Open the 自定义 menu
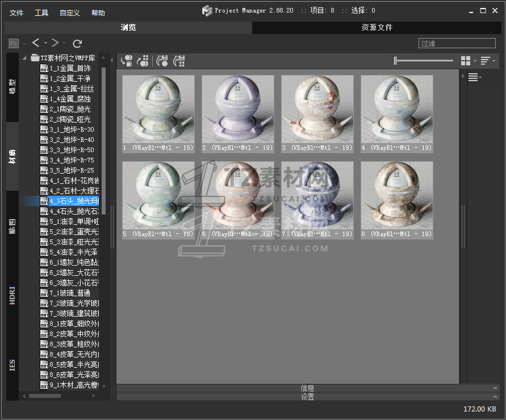 pyautogui.click(x=69, y=12)
